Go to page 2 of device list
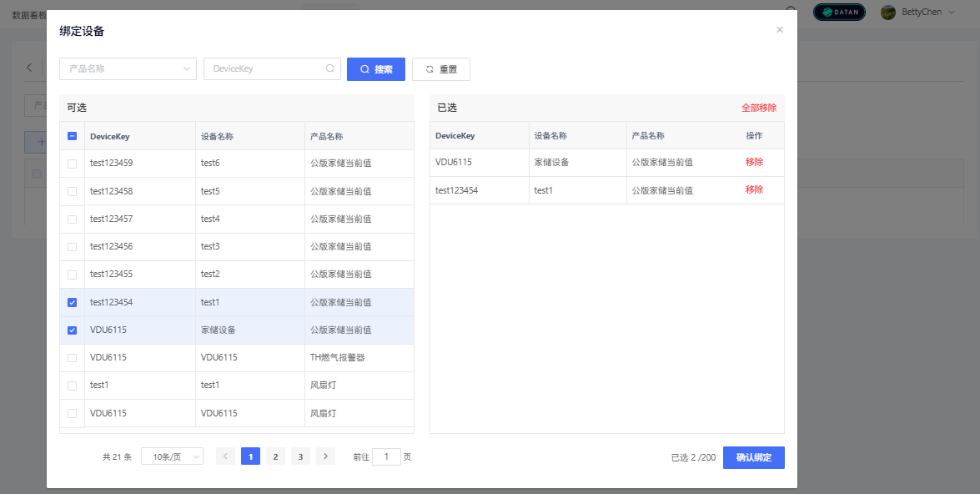This screenshot has height=494, width=980. (x=275, y=456)
